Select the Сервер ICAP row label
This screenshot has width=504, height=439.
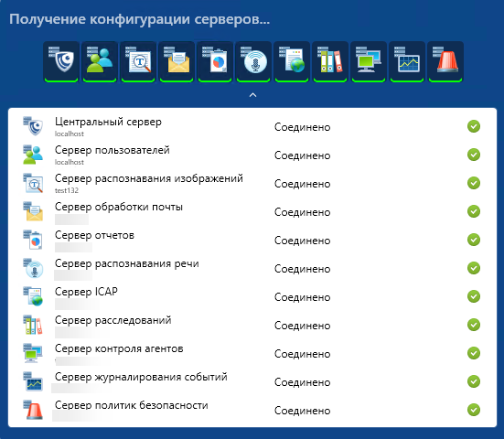(86, 292)
